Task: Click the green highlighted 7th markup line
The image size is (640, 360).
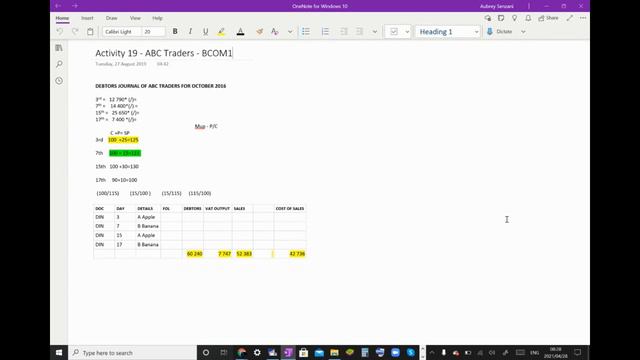Action: (125, 153)
